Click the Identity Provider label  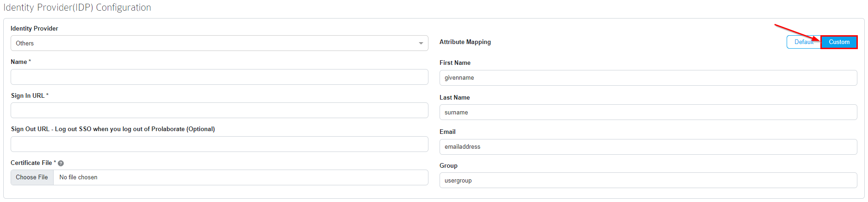point(34,28)
